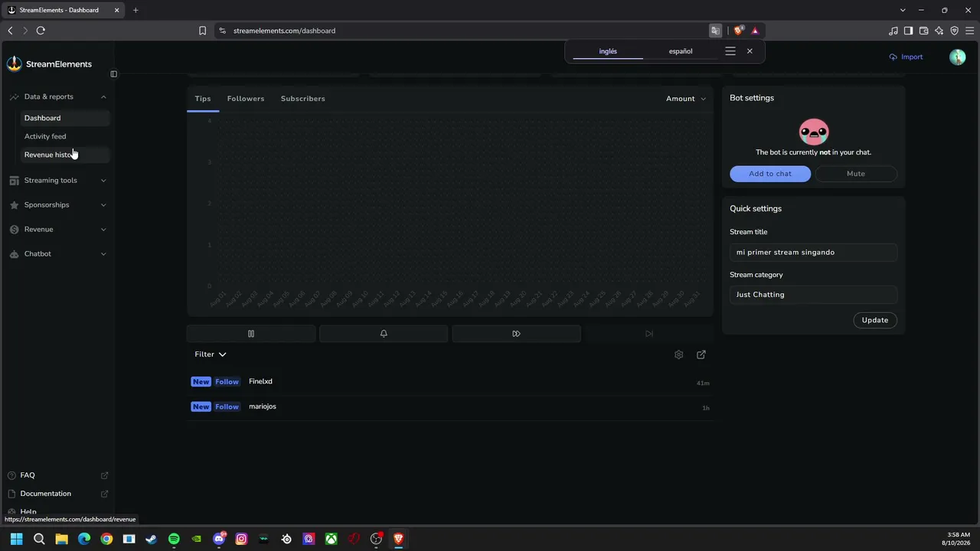
Task: Open the Dashboard sidebar item
Action: pos(65,118)
